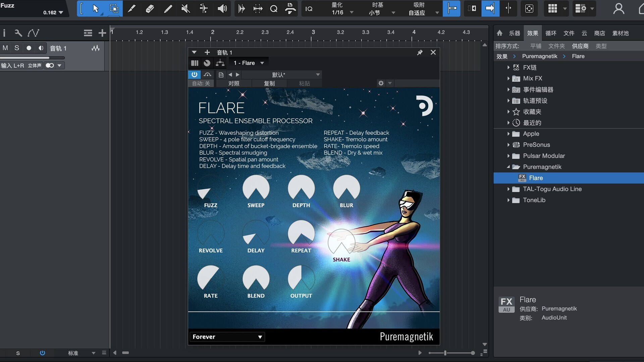Solo track 音轨 1

pos(17,48)
